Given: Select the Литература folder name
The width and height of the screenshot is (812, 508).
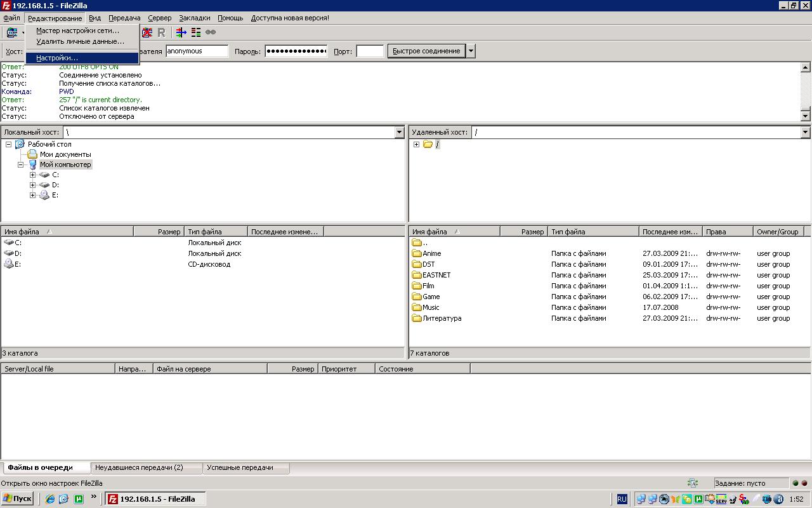Looking at the screenshot, I should [442, 318].
